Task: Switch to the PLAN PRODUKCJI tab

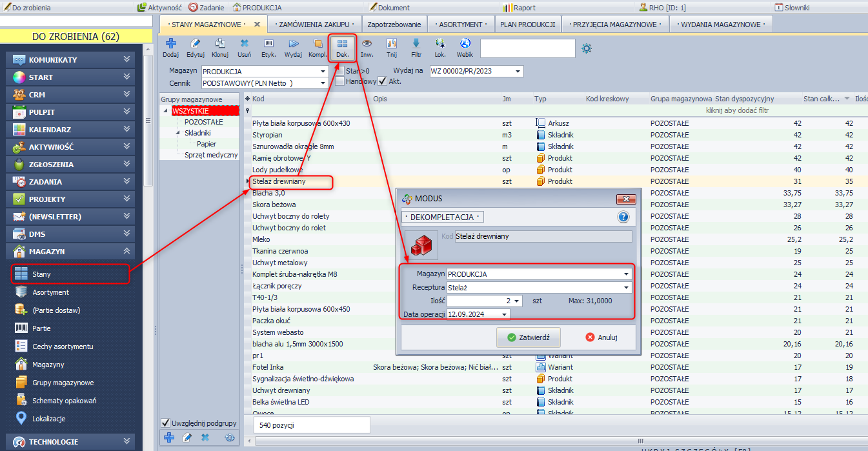Action: tap(527, 25)
